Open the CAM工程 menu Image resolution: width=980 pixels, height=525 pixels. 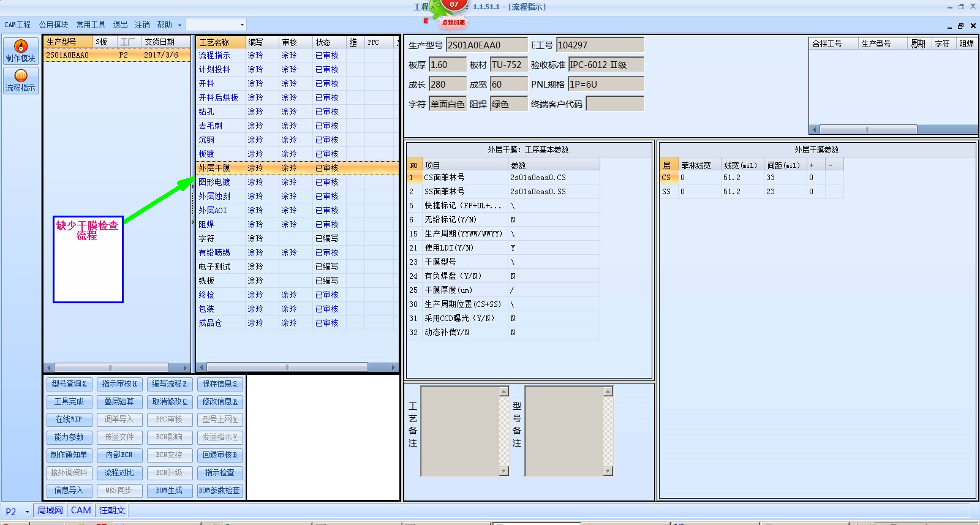18,25
